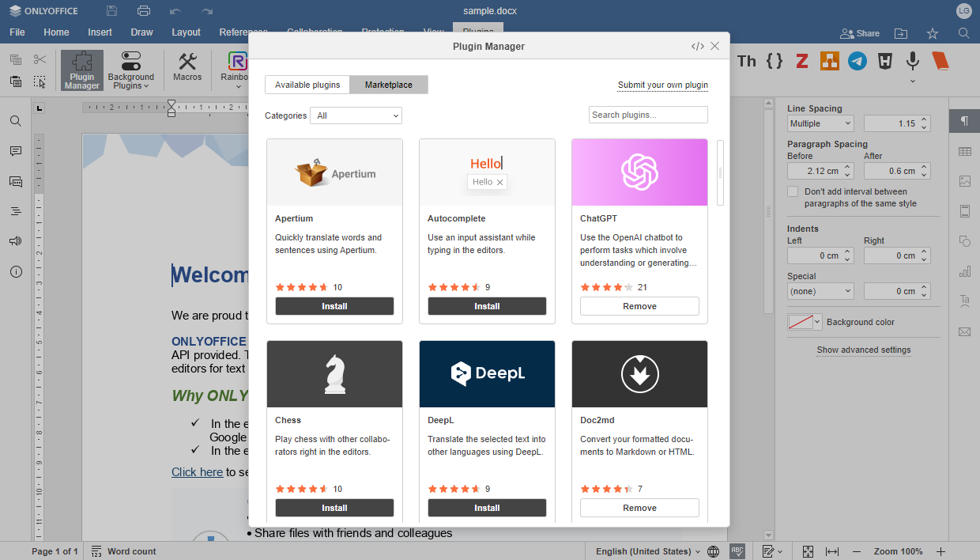This screenshot has width=980, height=560.
Task: Switch to the Marketplace tab
Action: [x=388, y=84]
